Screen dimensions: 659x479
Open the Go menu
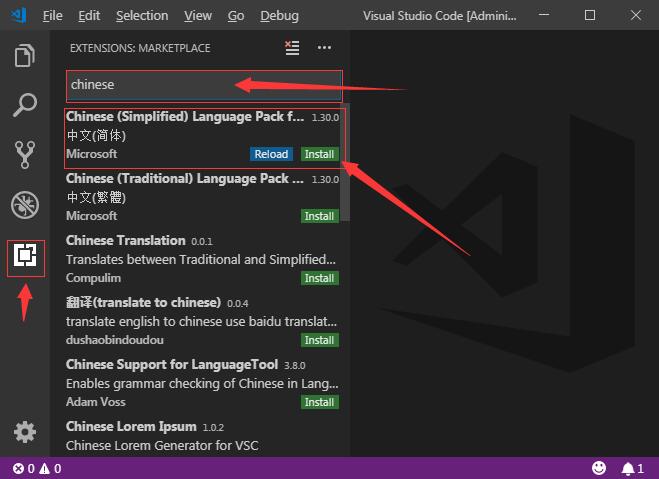236,16
